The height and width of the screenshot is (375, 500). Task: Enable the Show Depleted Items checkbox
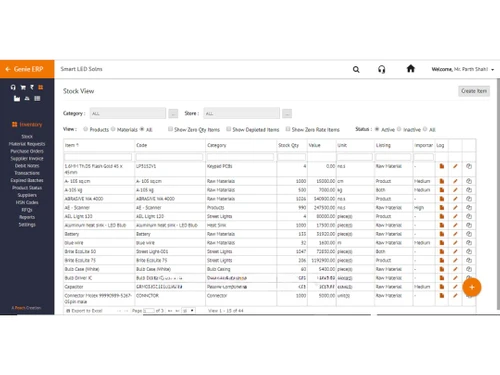coord(229,129)
